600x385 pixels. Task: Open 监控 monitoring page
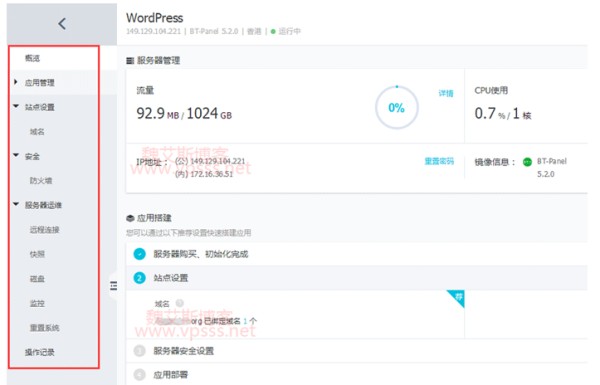coord(37,303)
